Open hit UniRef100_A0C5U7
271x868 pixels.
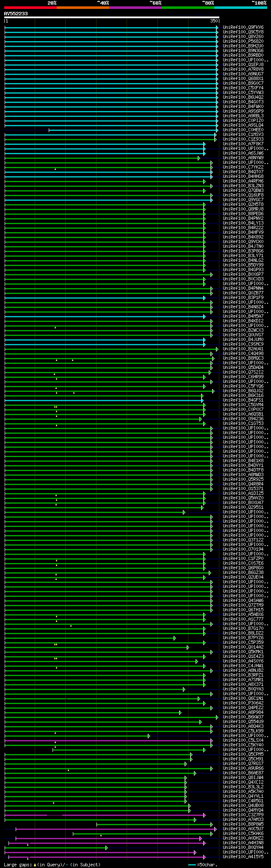coord(243,829)
